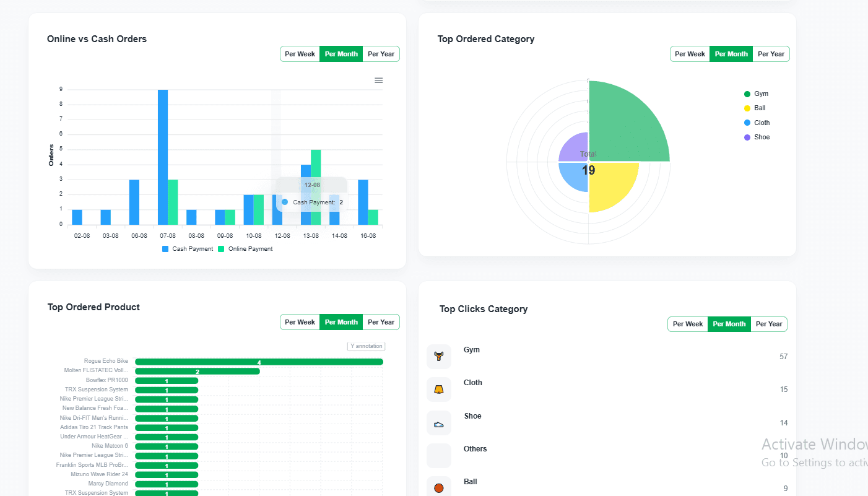This screenshot has width=868, height=496.
Task: Click the Gym row name in Top Clicks
Action: 472,350
